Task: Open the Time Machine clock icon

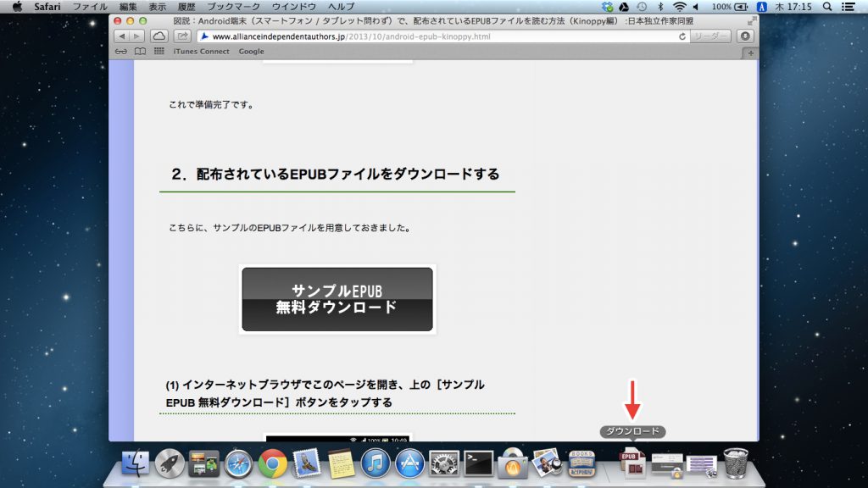Action: pos(642,7)
